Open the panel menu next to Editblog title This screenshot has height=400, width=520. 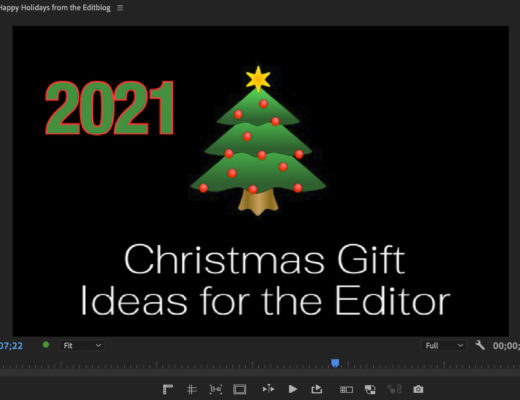[x=120, y=8]
